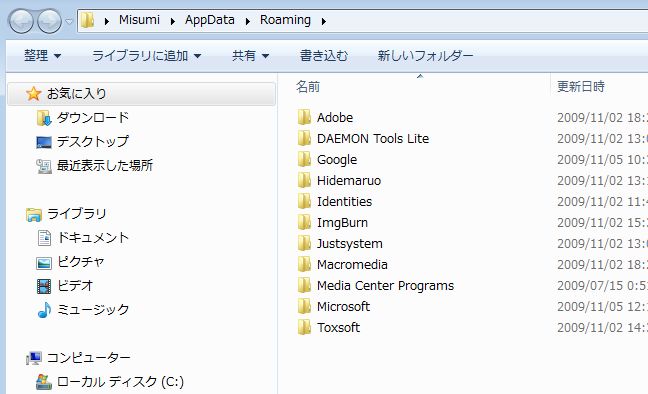Image resolution: width=648 pixels, height=394 pixels.
Task: Click the Back navigation arrow button
Action: (21, 21)
